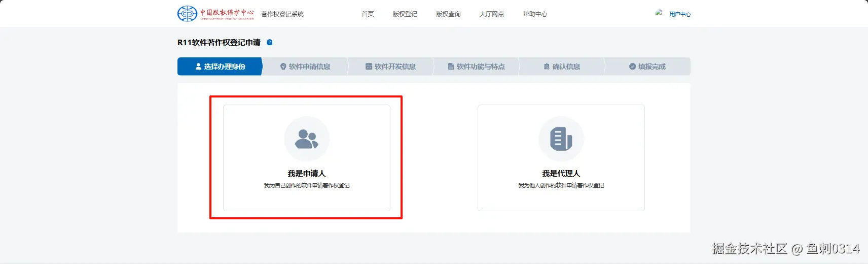Choose the 我是申请人 title text
Screen dimensions: 868x264
point(307,174)
